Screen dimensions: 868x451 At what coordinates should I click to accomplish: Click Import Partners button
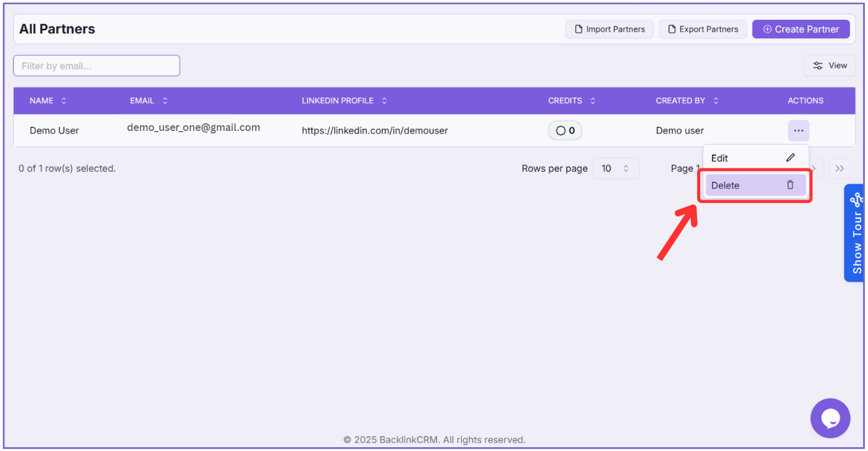(x=609, y=29)
